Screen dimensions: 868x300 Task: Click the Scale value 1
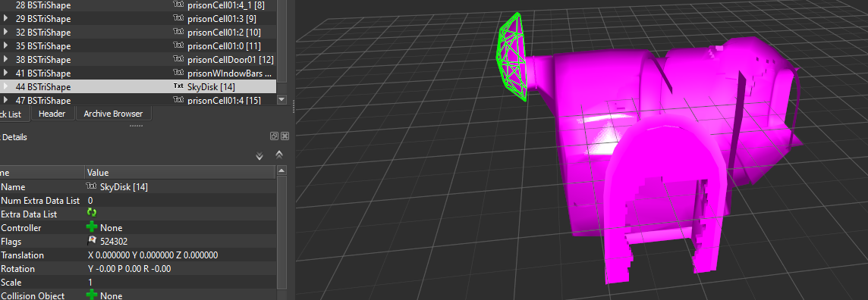tap(90, 282)
